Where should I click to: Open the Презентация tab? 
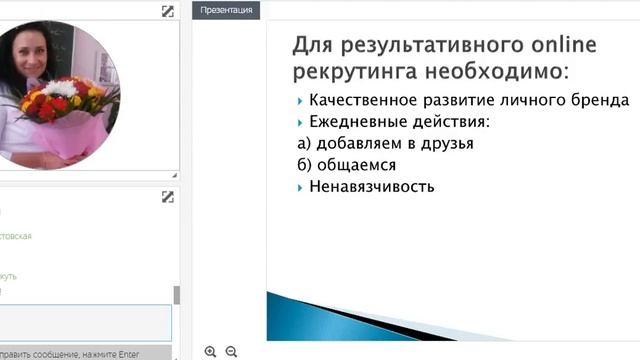[x=226, y=10]
